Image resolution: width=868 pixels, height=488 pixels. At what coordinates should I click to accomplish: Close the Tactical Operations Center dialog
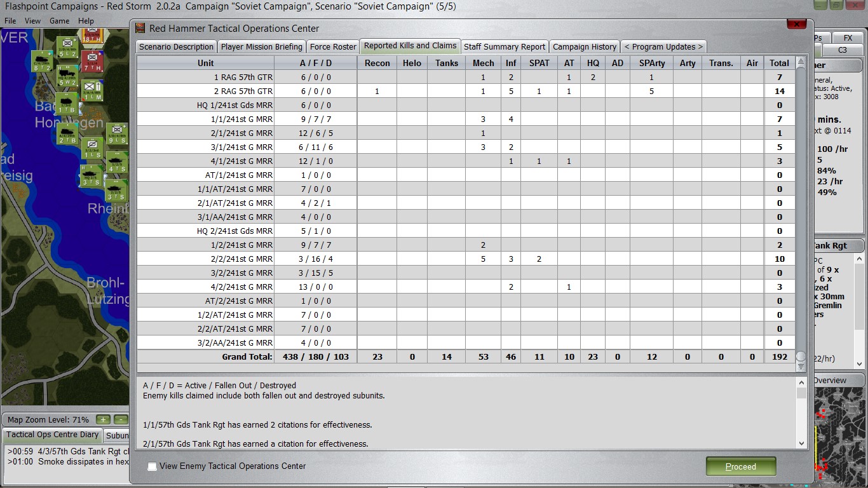[x=796, y=24]
